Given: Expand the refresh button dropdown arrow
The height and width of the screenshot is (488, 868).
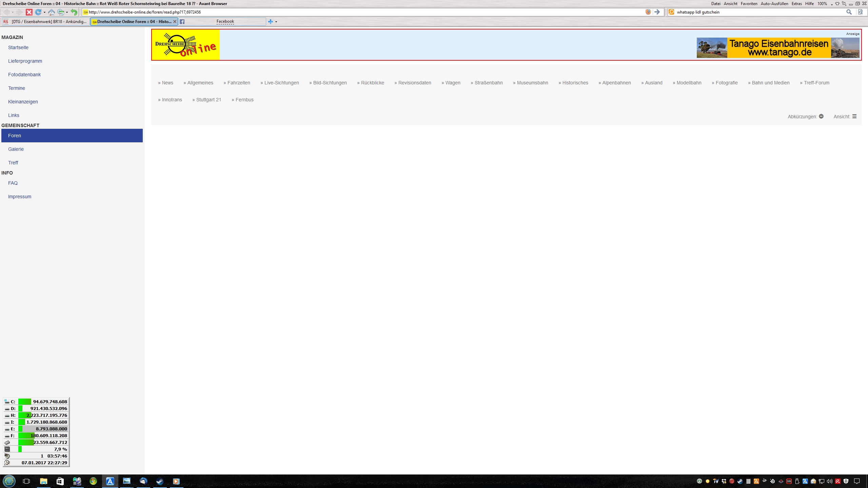Looking at the screenshot, I should 44,13.
